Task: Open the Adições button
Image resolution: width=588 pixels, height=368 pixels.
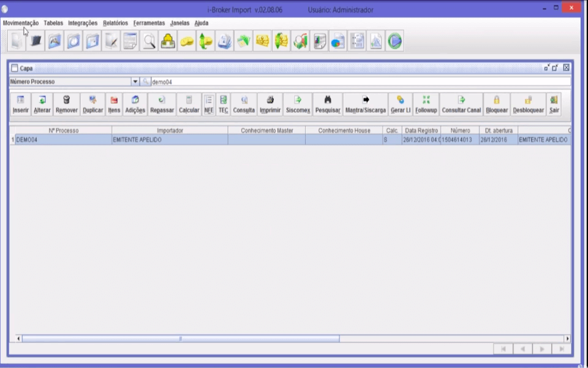Action: 135,104
